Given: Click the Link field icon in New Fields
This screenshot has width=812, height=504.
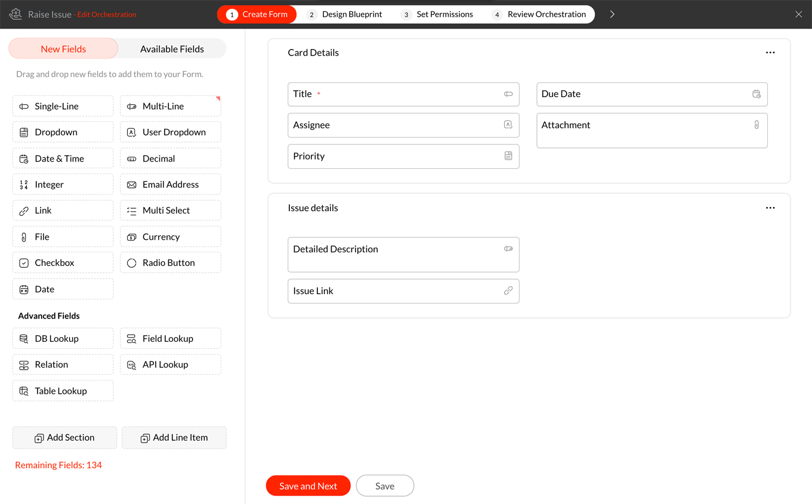Looking at the screenshot, I should click(x=24, y=211).
